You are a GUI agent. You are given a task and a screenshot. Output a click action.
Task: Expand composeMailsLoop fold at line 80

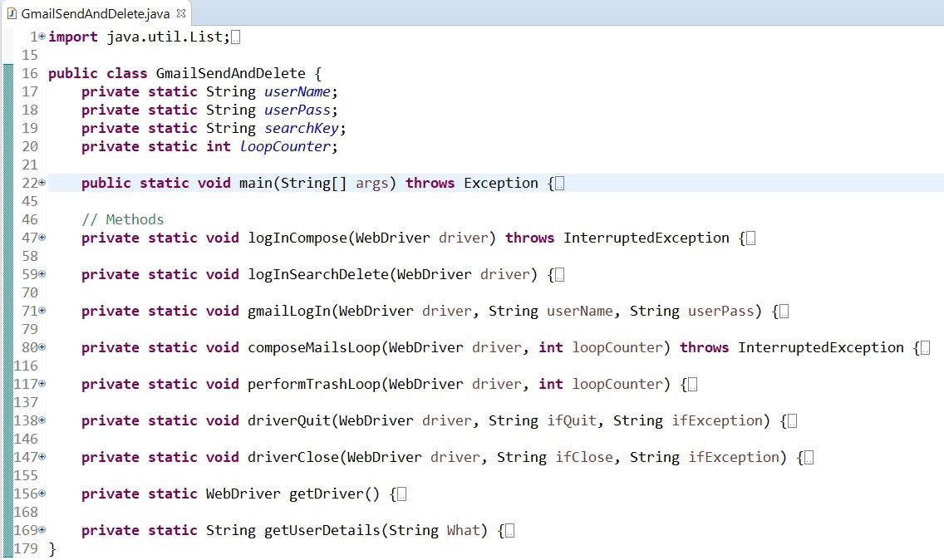(42, 347)
